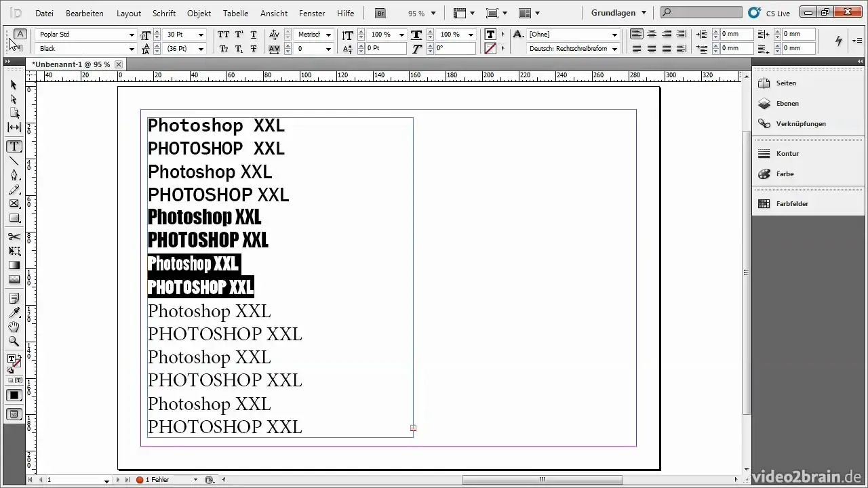Toggle Small Caps formatting
The height and width of the screenshot is (488, 868).
[224, 49]
